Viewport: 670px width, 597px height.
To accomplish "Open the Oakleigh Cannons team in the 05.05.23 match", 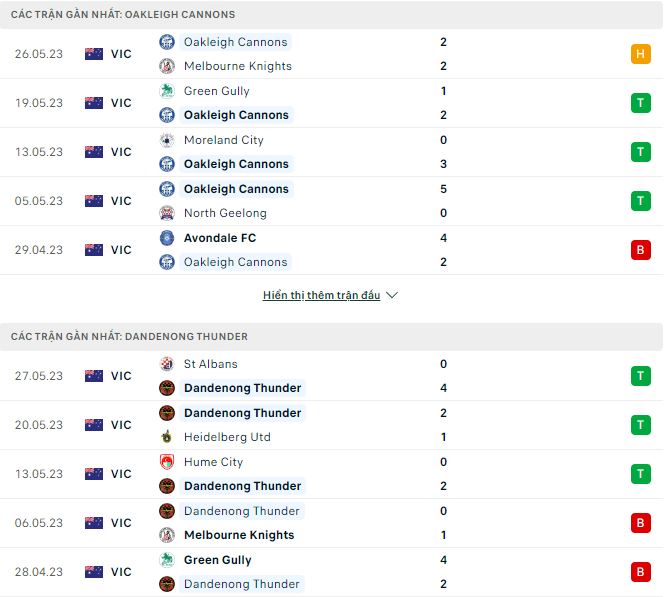I will [236, 189].
